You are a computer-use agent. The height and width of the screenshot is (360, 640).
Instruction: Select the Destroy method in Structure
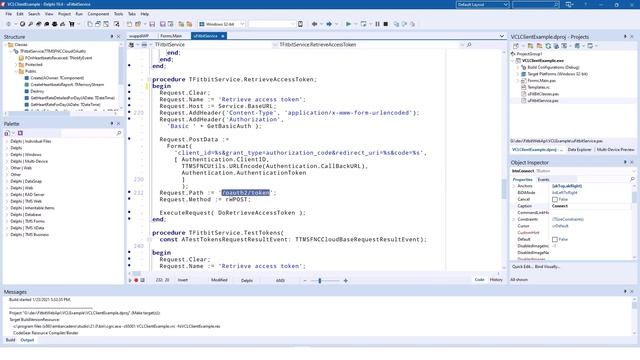(x=37, y=91)
